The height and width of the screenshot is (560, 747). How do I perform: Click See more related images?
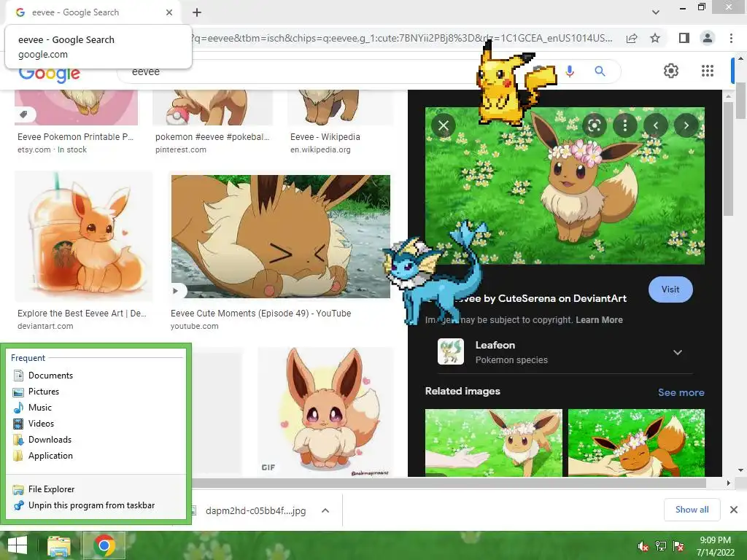pyautogui.click(x=681, y=392)
